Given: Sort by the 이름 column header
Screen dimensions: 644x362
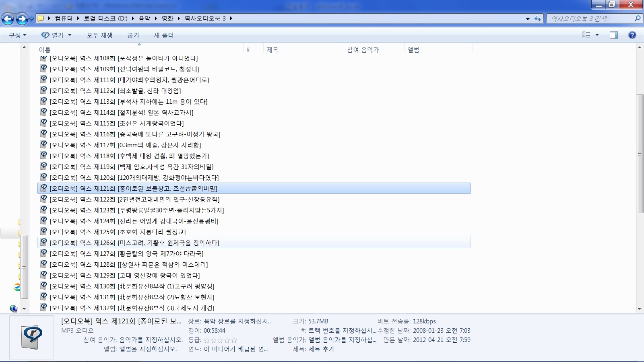Looking at the screenshot, I should point(45,50).
